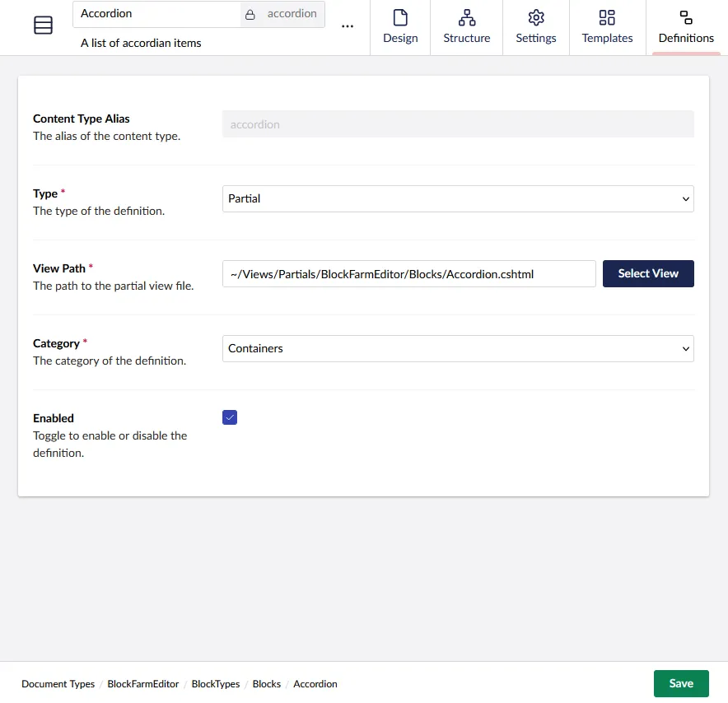Toggle the Enabled checkbox
This screenshot has height=703, width=728.
tap(230, 417)
